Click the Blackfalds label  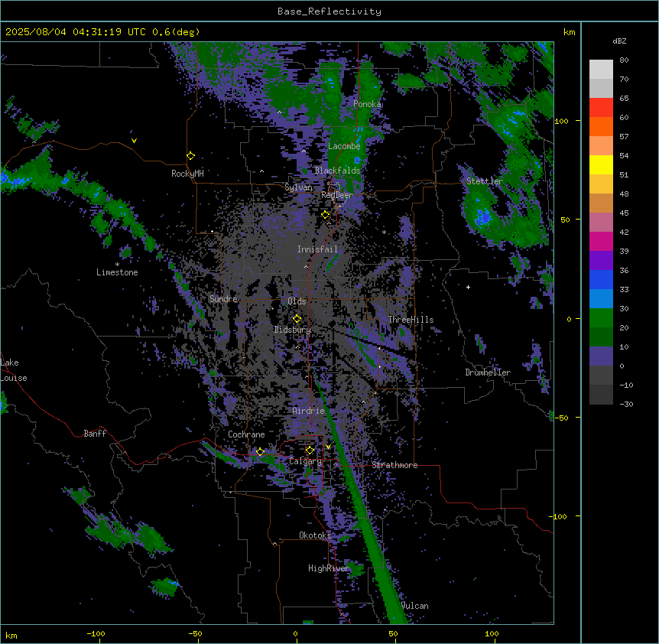[x=337, y=171]
